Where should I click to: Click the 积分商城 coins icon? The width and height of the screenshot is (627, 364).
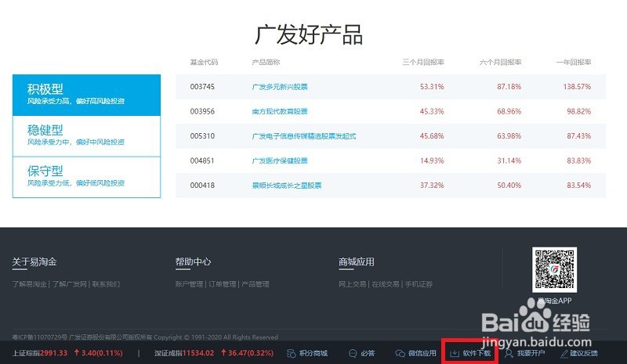(291, 354)
